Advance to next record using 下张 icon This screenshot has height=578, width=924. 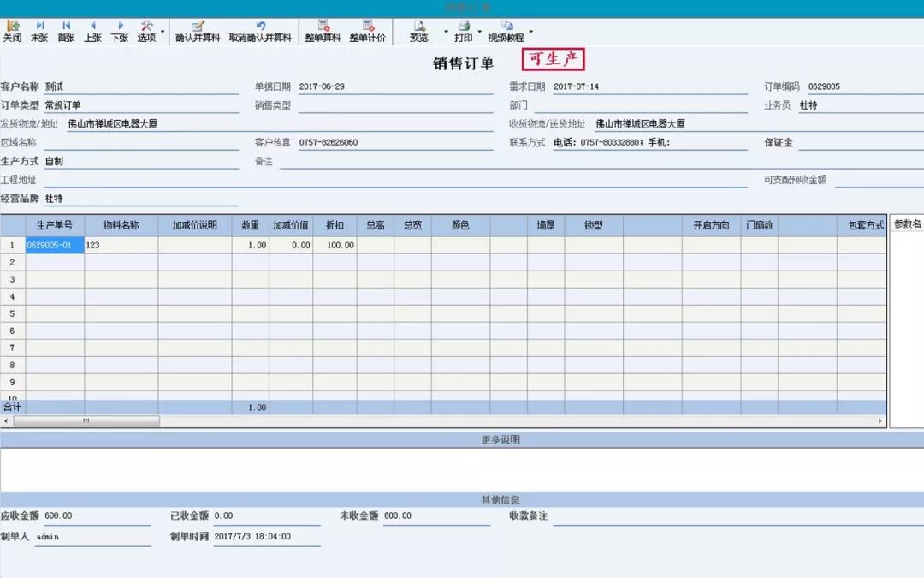tap(119, 27)
